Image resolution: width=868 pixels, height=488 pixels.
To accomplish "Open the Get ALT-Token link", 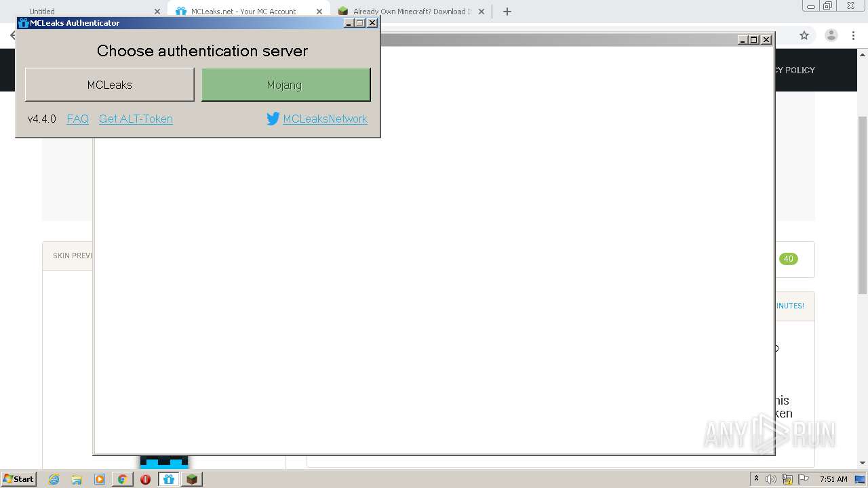I will [x=136, y=119].
